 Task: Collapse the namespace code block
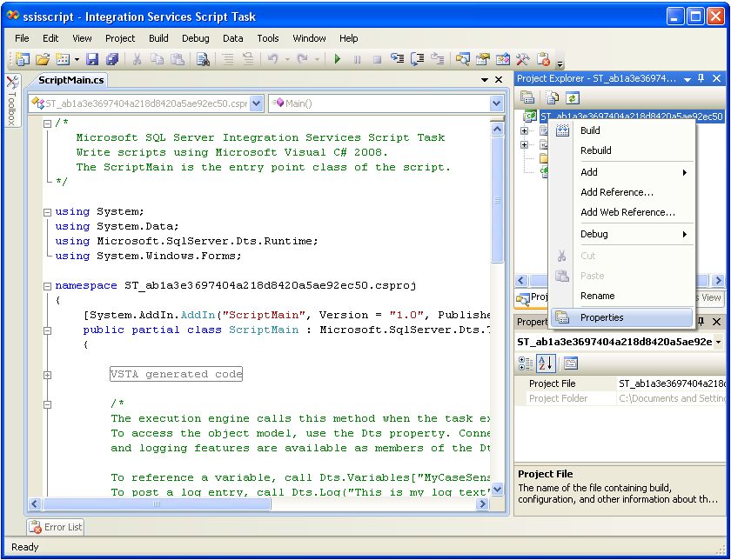47,285
